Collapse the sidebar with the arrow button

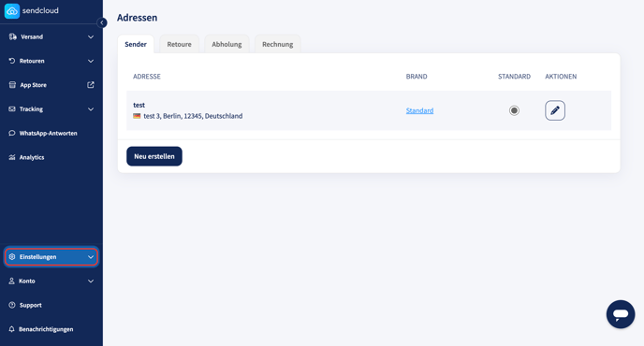(x=102, y=22)
